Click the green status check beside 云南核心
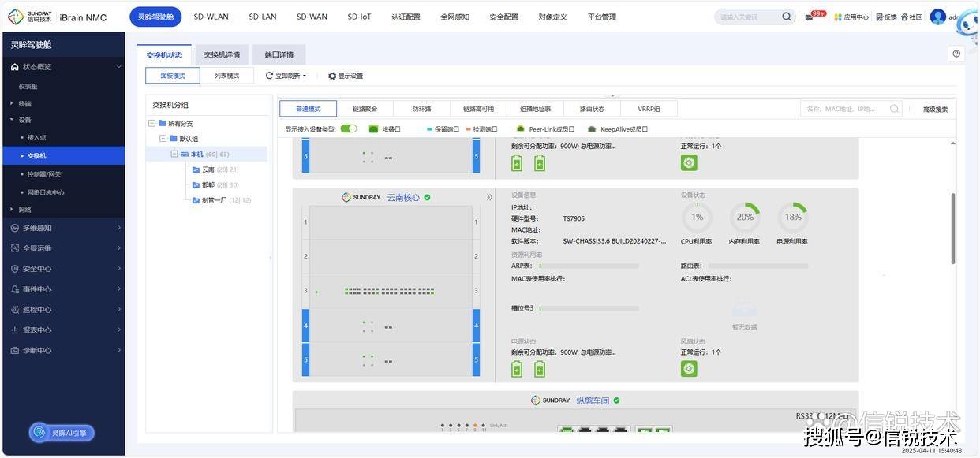This screenshot has width=980, height=458. 427,197
